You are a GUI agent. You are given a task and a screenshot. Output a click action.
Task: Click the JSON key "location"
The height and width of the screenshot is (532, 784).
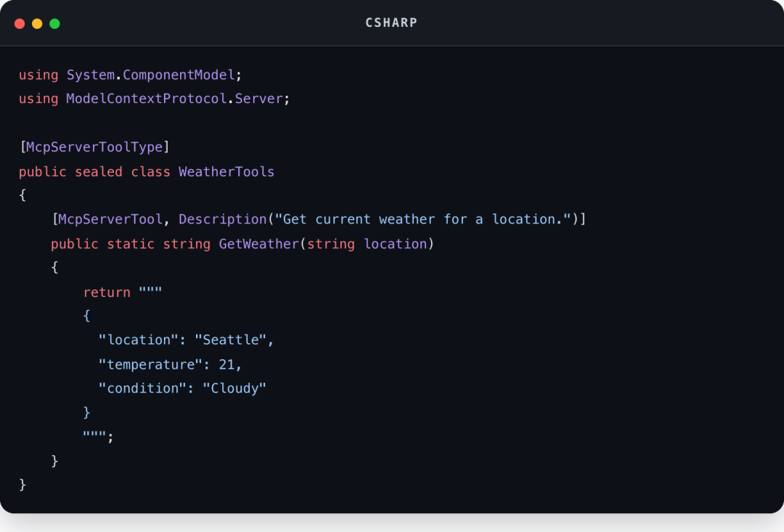(139, 340)
